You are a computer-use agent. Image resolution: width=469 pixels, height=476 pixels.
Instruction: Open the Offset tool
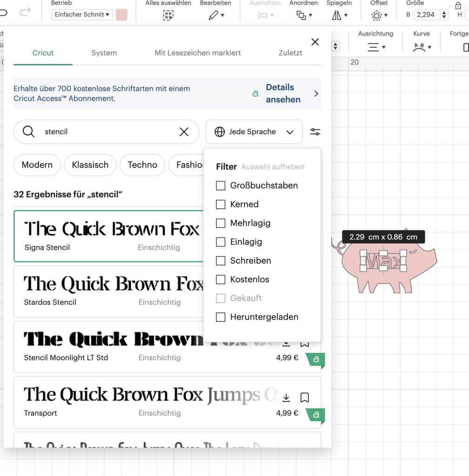click(x=379, y=15)
